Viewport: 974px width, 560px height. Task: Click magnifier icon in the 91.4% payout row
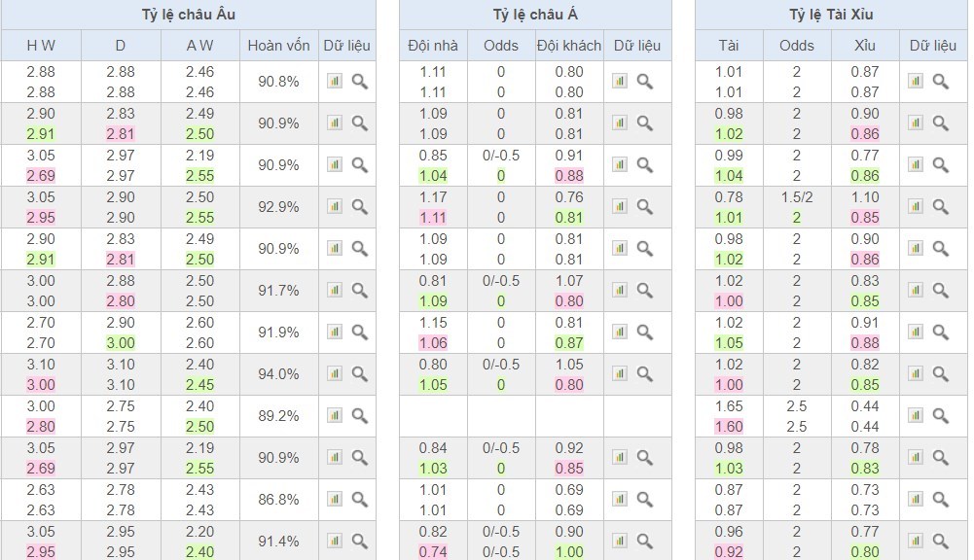point(359,542)
